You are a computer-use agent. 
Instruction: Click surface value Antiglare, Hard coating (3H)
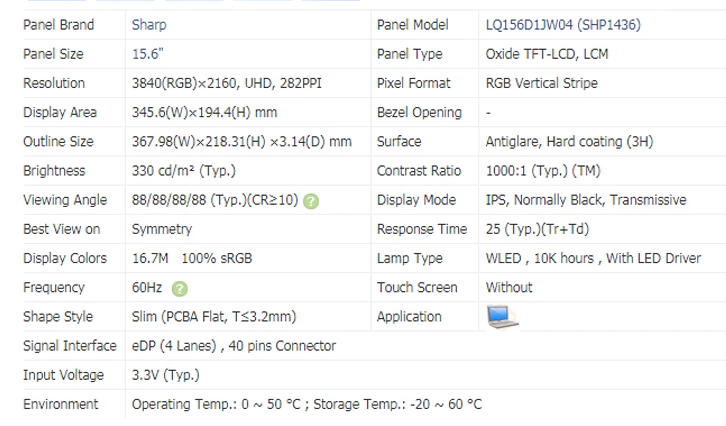tap(570, 141)
